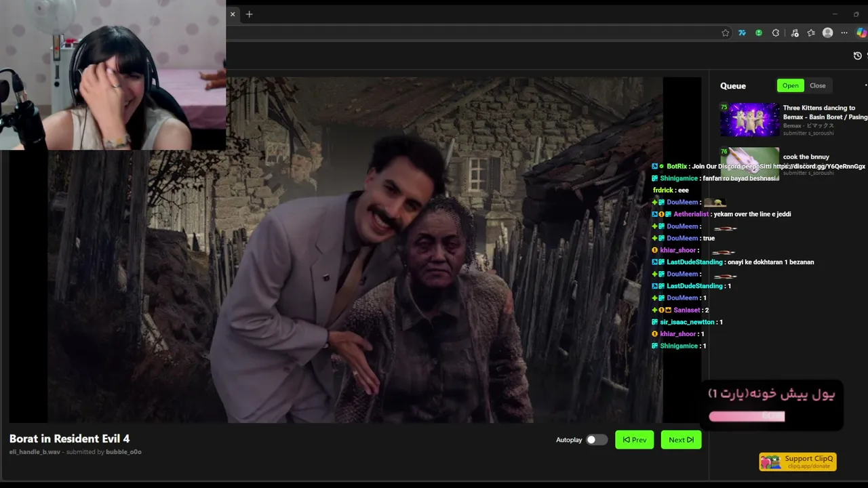
Task: Close the current browser tab
Action: point(233,14)
